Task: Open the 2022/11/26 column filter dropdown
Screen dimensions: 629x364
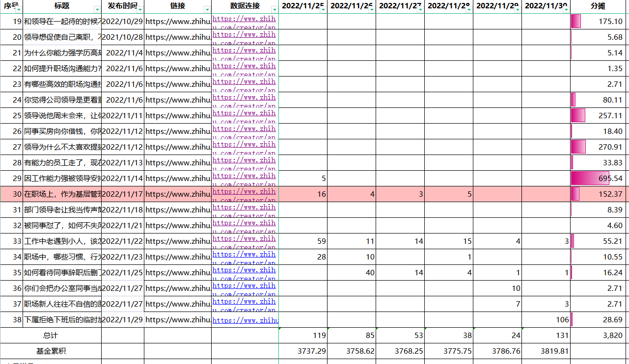Action: (x=372, y=10)
